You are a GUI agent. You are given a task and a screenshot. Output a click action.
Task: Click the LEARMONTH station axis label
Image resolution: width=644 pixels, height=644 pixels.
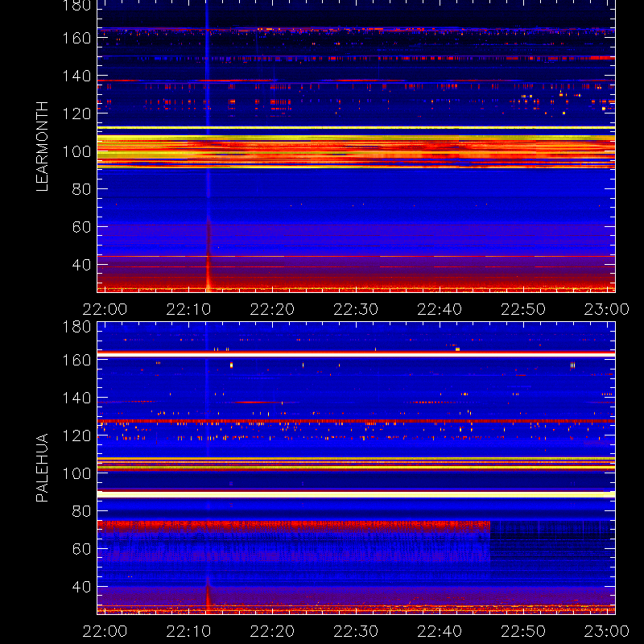(x=43, y=147)
